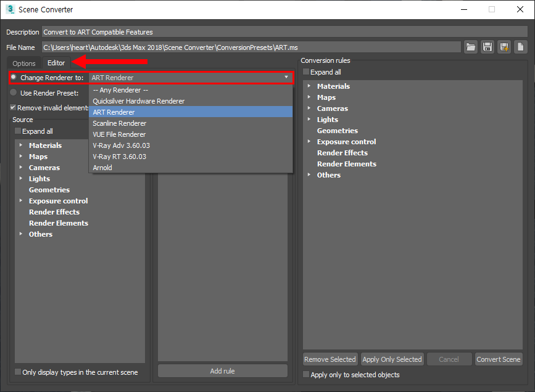Toggle Expand all under Conversion rules

point(306,72)
